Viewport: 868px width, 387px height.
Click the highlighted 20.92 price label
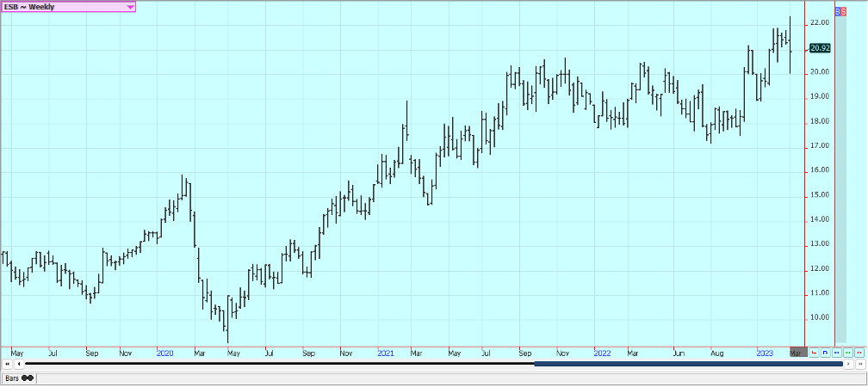point(820,48)
